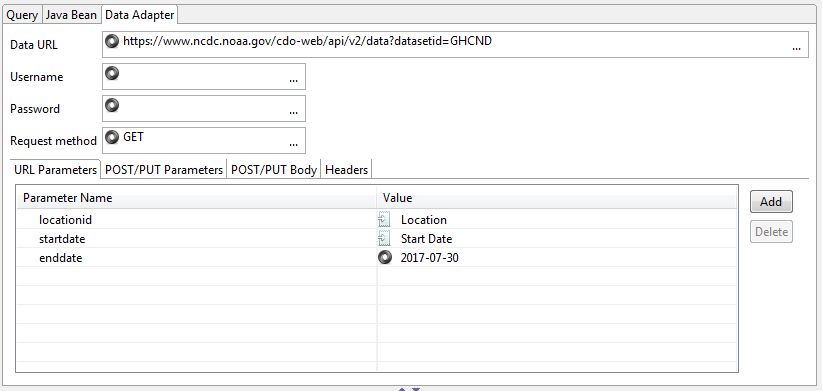822x391 pixels.
Task: Open the POST/PUT Parameters tab
Action: 164,170
